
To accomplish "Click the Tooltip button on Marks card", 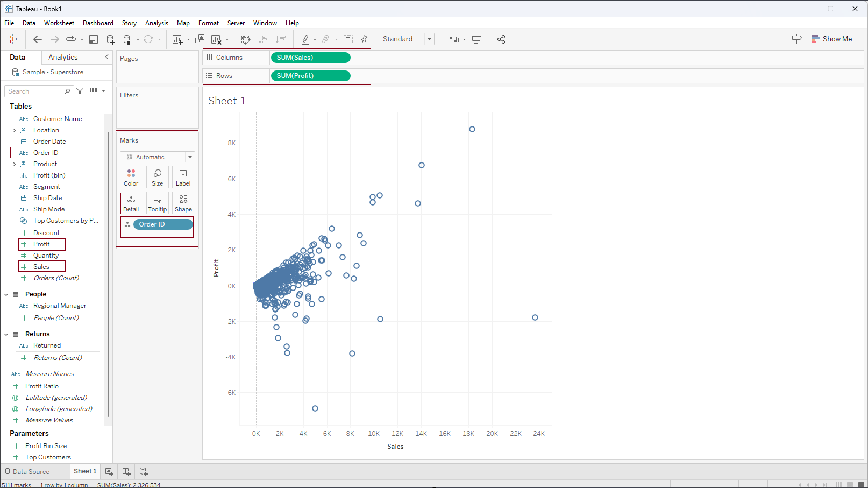I will point(157,203).
